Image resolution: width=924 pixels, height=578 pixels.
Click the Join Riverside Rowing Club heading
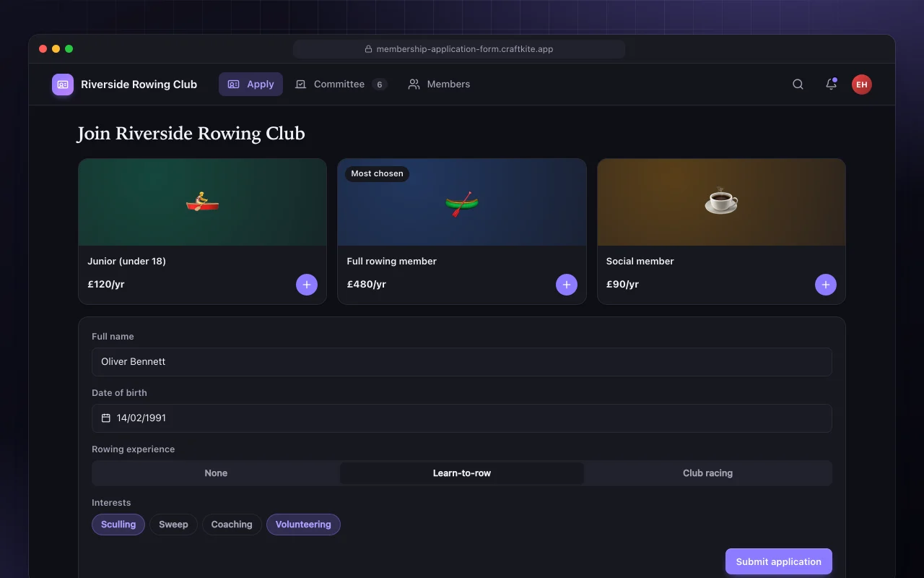tap(191, 134)
